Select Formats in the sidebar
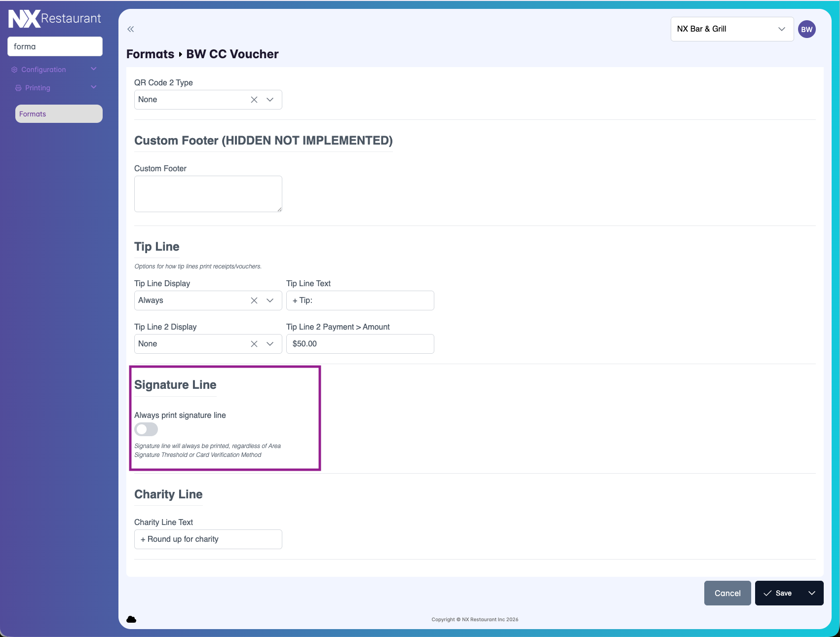Screen dimensions: 840x637 click(x=59, y=114)
